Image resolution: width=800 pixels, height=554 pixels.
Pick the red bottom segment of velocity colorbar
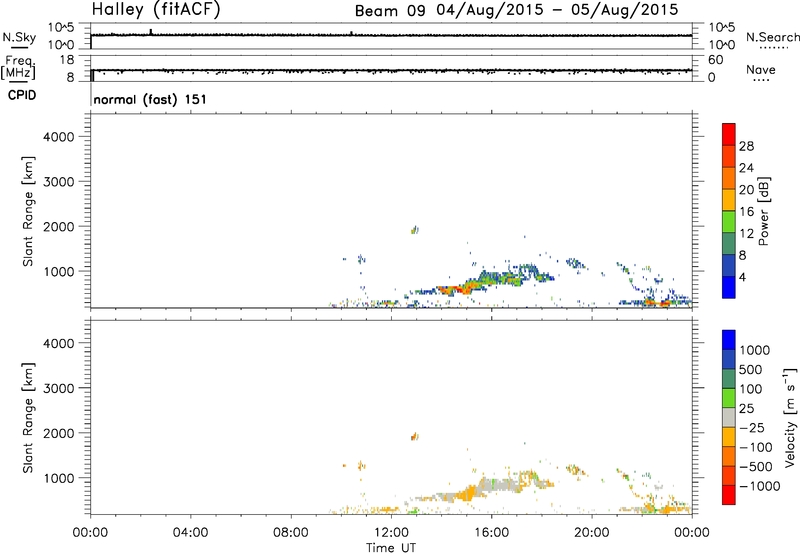point(729,495)
